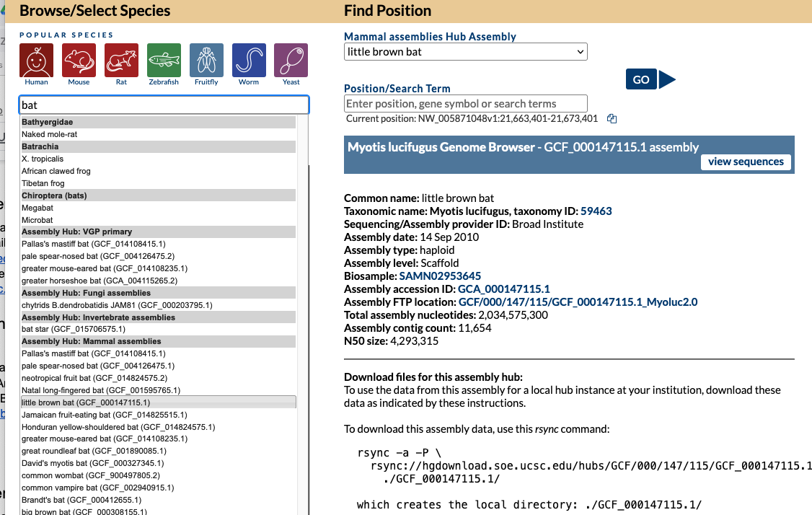Click the Chiroptera (bats) group header

pos(159,196)
